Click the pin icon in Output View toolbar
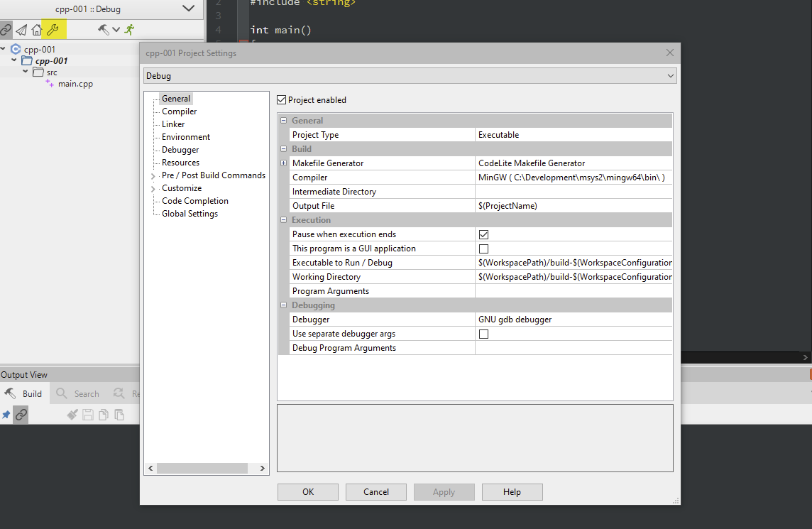 point(6,415)
